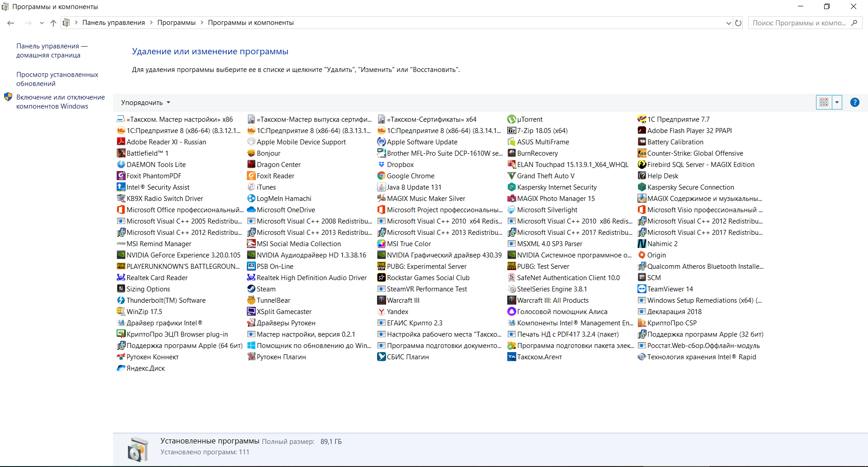
Task: Select the ЕГАИС Крипто 2.3 entry
Action: [x=410, y=323]
